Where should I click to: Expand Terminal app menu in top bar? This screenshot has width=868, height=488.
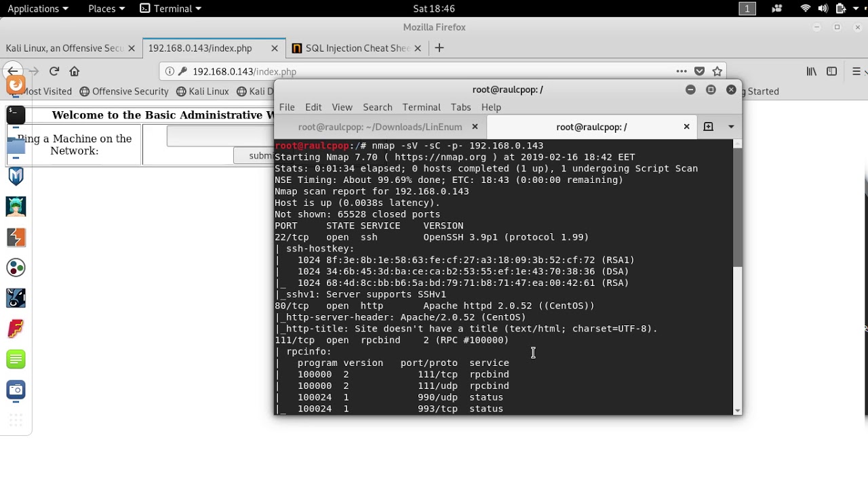point(171,9)
